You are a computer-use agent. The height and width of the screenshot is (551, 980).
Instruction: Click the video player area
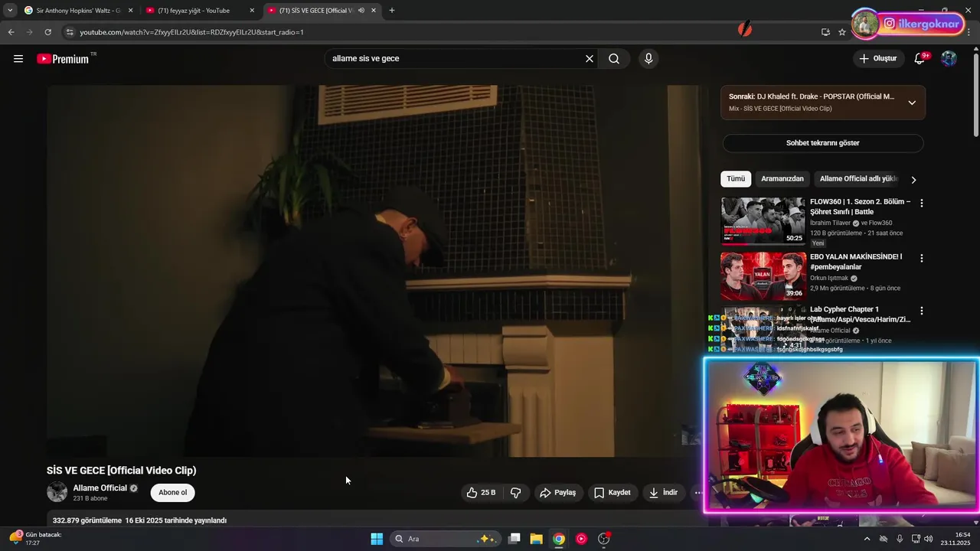point(374,271)
